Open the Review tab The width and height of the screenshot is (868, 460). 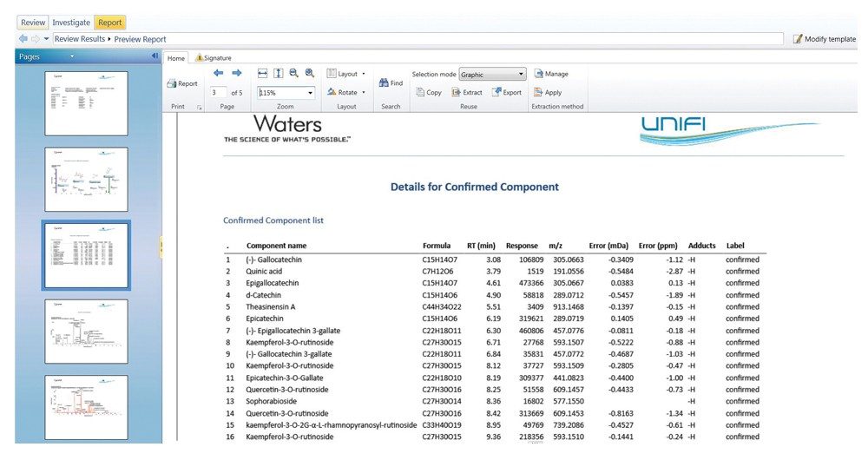click(x=33, y=23)
